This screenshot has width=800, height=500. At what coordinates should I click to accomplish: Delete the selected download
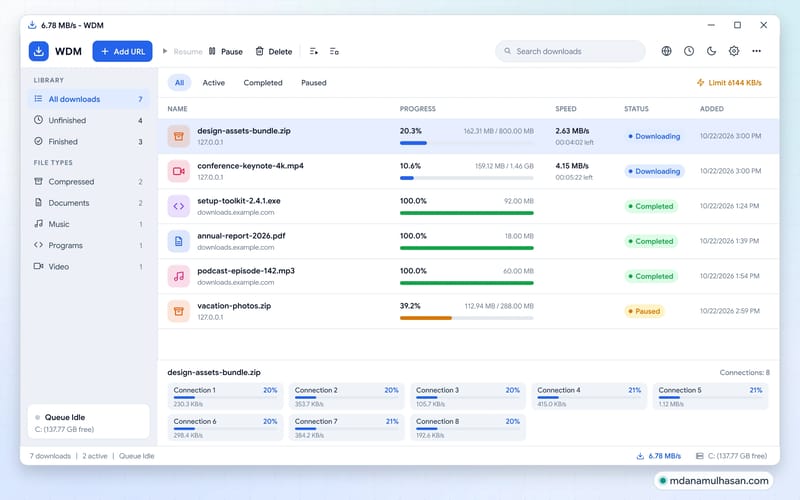[274, 52]
